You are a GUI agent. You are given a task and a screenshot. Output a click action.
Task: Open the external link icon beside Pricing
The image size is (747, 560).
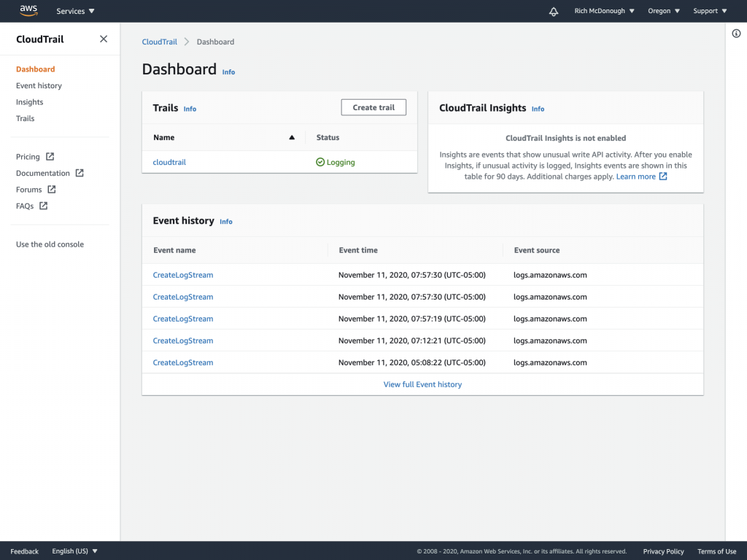52,156
